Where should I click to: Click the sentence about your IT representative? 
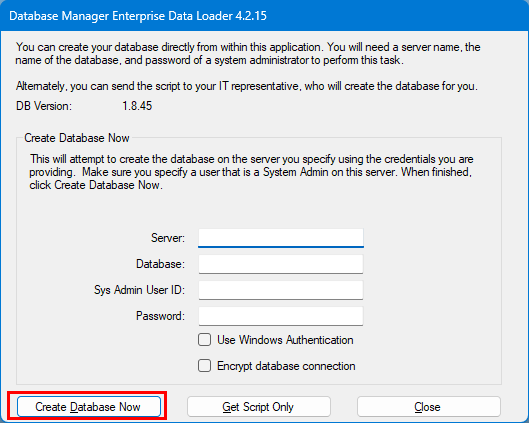[247, 86]
